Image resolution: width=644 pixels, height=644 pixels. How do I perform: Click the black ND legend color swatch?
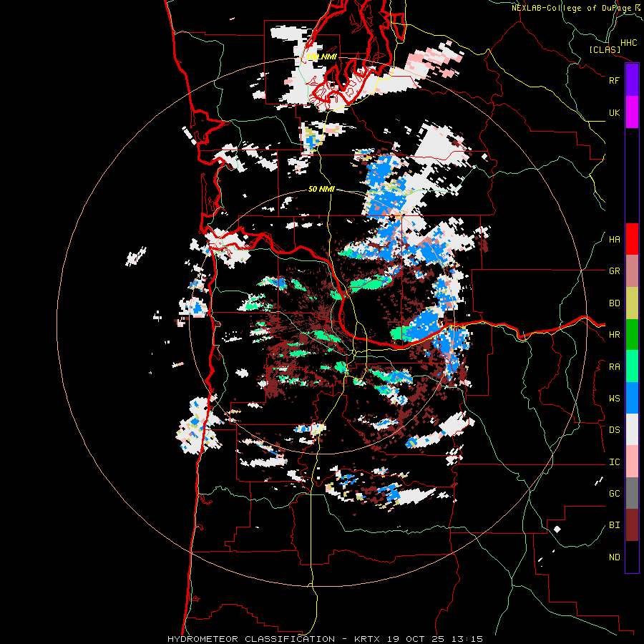click(x=632, y=557)
